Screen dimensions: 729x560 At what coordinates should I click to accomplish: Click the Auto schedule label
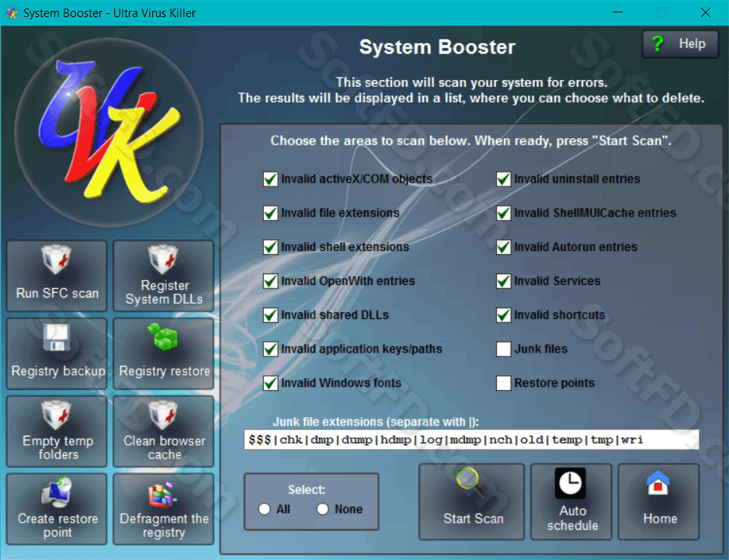(572, 518)
